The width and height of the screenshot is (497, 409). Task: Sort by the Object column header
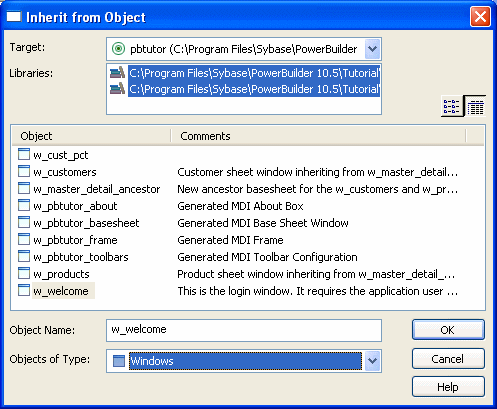tap(92, 136)
